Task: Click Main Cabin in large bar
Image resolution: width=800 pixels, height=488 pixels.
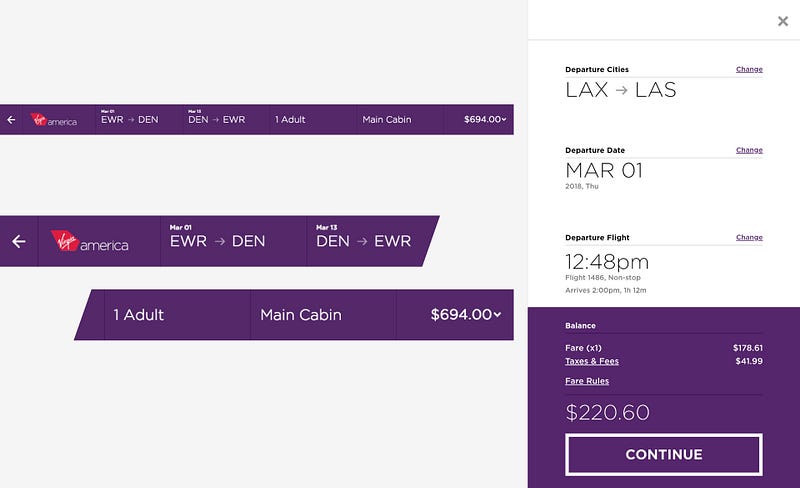Action: coord(300,315)
